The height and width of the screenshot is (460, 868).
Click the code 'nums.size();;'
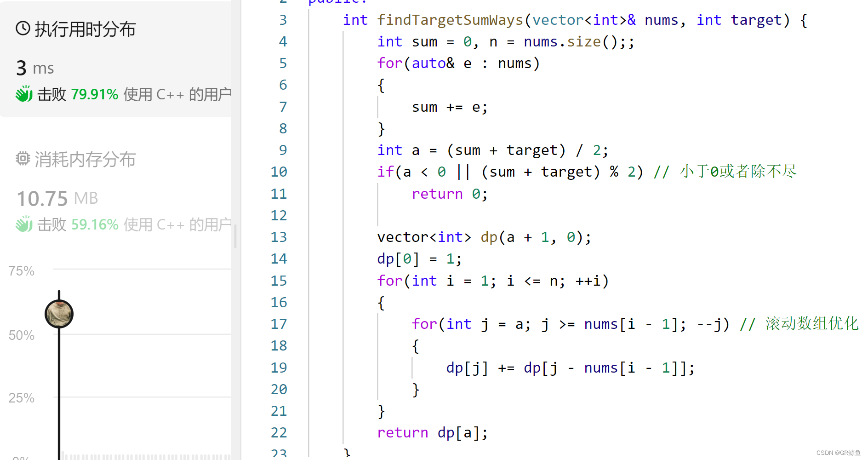pos(579,42)
